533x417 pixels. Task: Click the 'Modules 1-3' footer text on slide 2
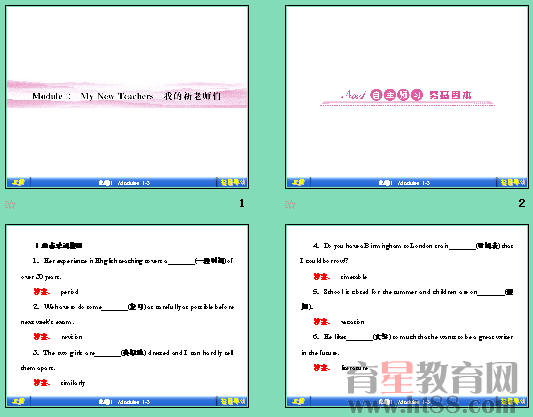(x=414, y=183)
